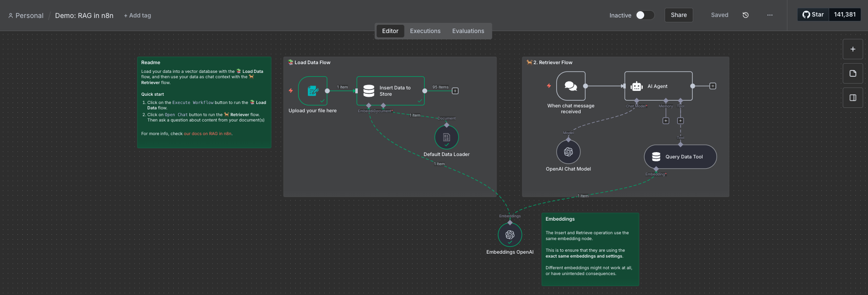Open the Query Data Tool node
Screen dimensions: 868x295
[x=680, y=157]
